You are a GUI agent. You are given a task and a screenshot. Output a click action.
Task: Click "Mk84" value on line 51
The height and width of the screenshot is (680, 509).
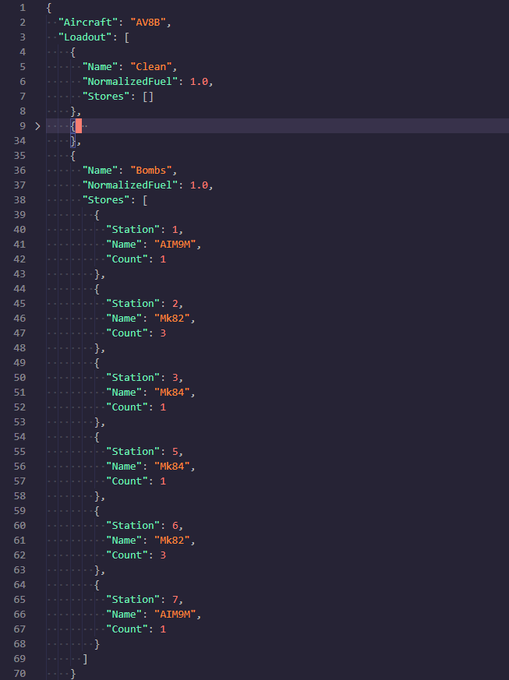coord(172,392)
